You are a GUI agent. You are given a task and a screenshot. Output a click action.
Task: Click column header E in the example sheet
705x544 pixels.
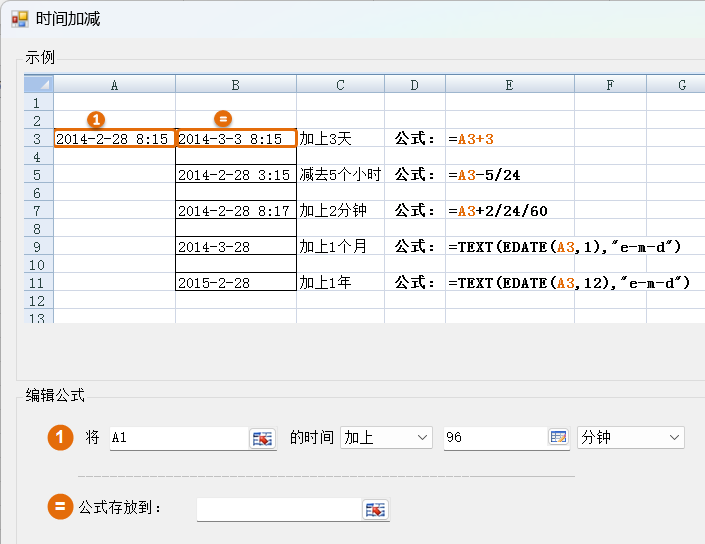(509, 85)
